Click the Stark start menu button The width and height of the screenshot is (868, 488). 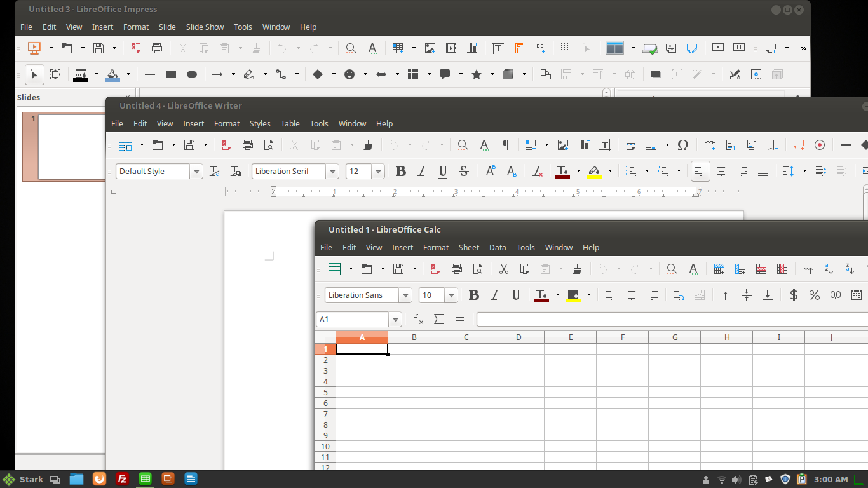click(24, 479)
